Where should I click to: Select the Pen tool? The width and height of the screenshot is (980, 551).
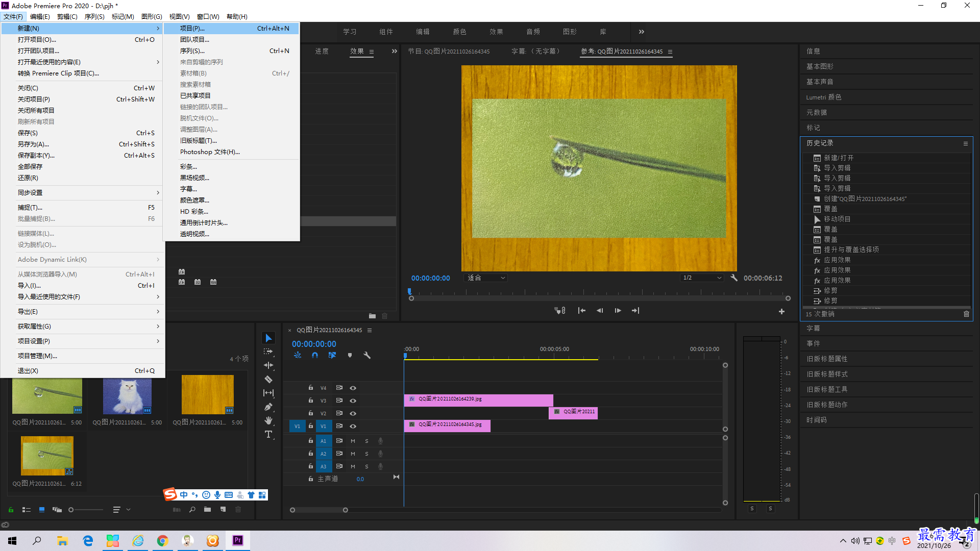(268, 407)
